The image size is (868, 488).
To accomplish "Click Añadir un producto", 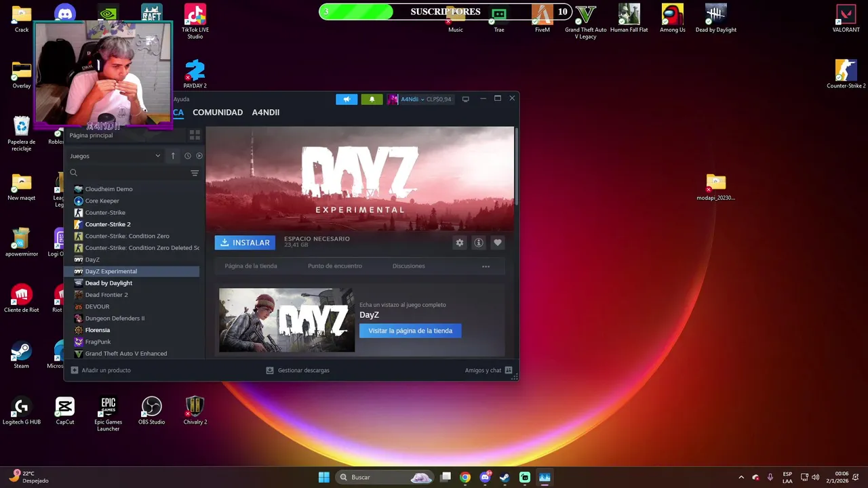I will pos(101,370).
